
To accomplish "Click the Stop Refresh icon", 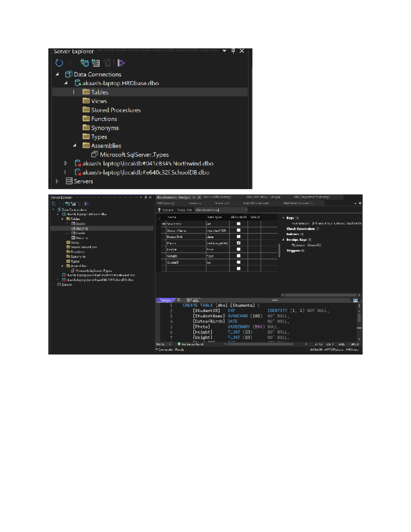I will (x=69, y=62).
